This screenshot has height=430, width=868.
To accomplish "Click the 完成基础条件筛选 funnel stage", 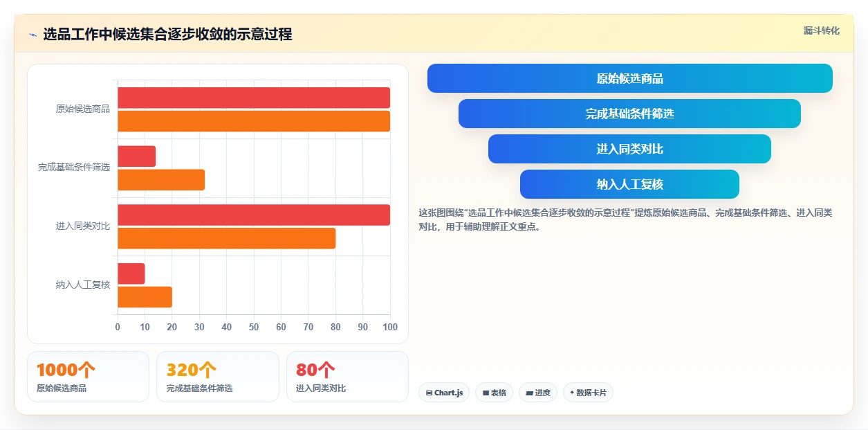I will (629, 114).
